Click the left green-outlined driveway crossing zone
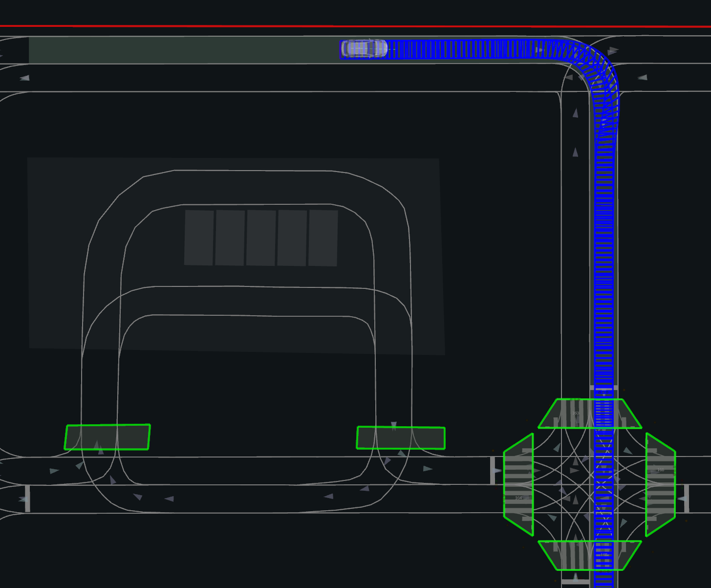Image resolution: width=711 pixels, height=588 pixels. tap(107, 437)
